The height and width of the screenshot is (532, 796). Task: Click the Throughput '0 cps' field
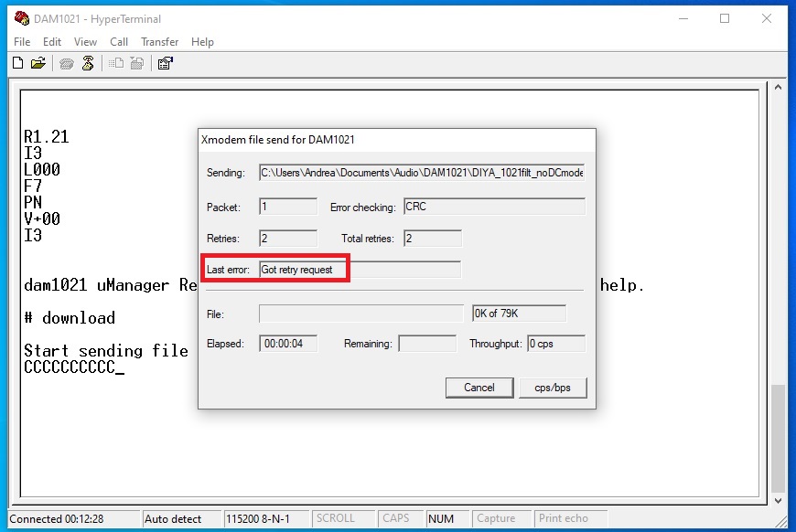click(x=556, y=344)
